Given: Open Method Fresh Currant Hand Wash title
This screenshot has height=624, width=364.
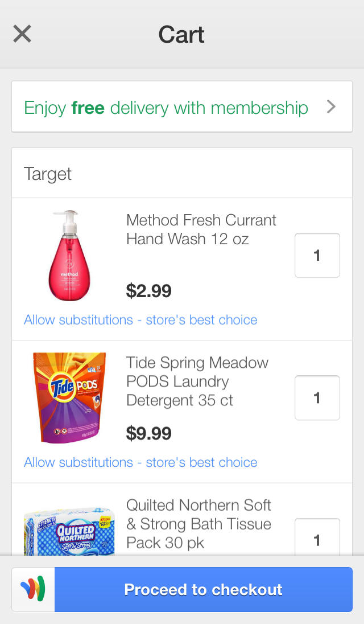Looking at the screenshot, I should click(x=201, y=229).
